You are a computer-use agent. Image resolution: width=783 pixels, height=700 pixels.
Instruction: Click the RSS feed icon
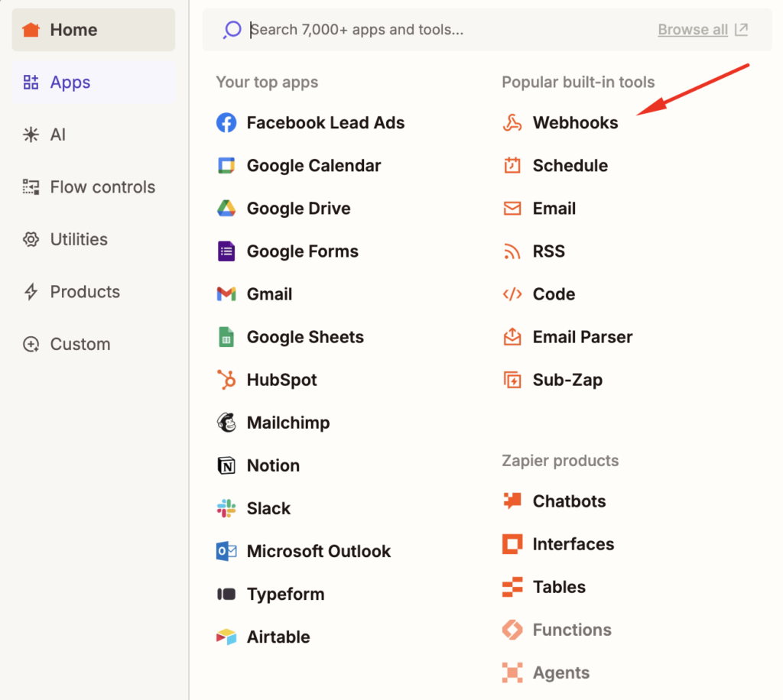pyautogui.click(x=512, y=251)
